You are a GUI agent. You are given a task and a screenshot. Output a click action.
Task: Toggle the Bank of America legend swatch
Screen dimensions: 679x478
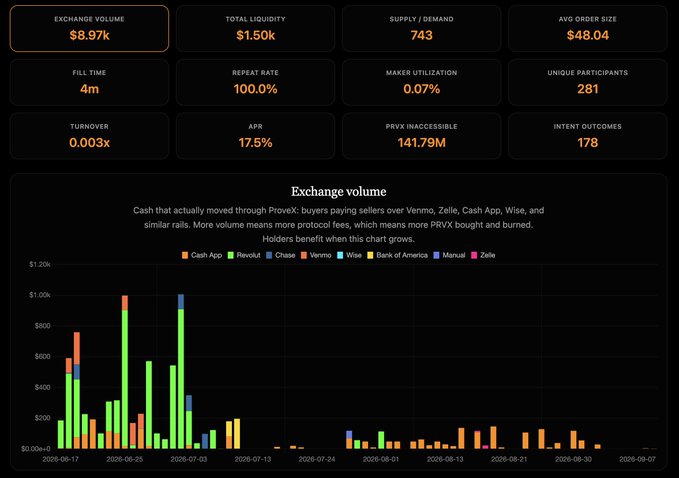[370, 255]
